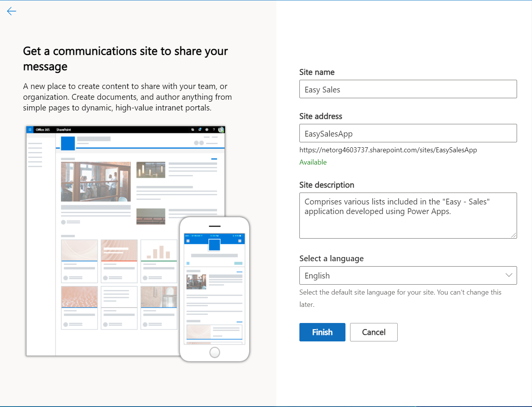Click the Finish button

click(x=322, y=332)
